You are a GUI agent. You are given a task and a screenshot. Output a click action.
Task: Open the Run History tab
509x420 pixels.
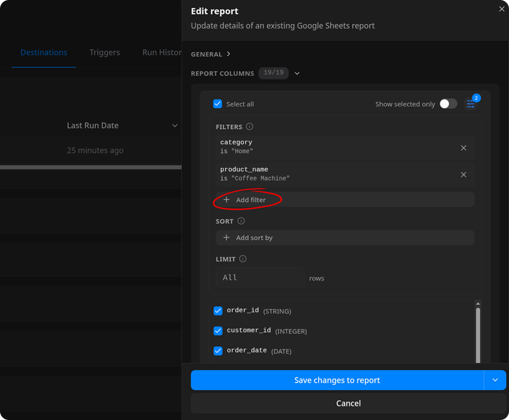click(x=162, y=52)
